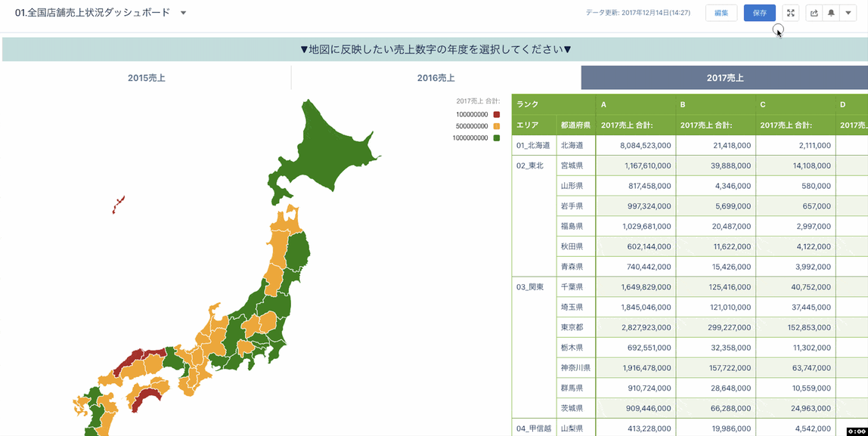Click the 千葉県 row label
This screenshot has height=436, width=868.
575,286
